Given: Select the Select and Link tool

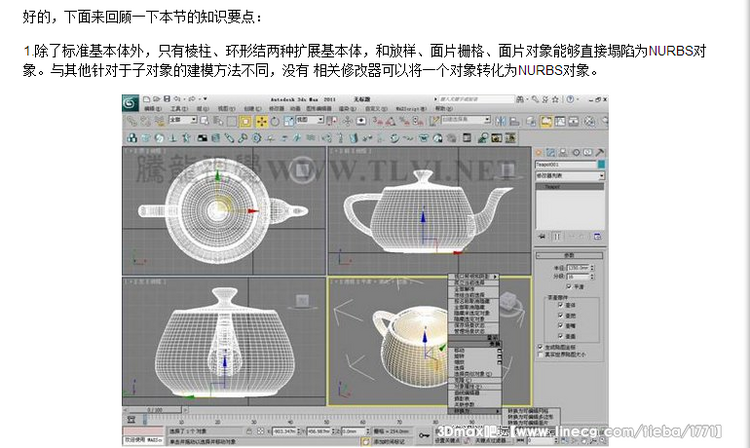Looking at the screenshot, I should coord(132,121).
